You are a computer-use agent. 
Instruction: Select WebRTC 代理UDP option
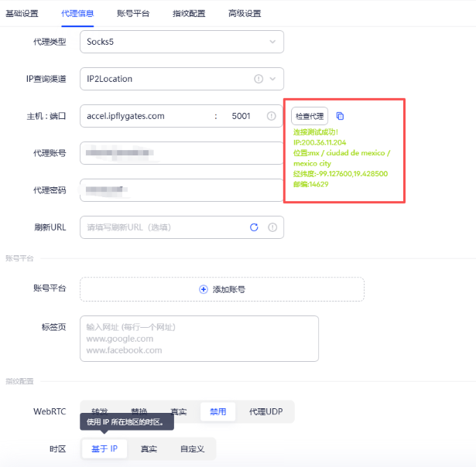266,411
